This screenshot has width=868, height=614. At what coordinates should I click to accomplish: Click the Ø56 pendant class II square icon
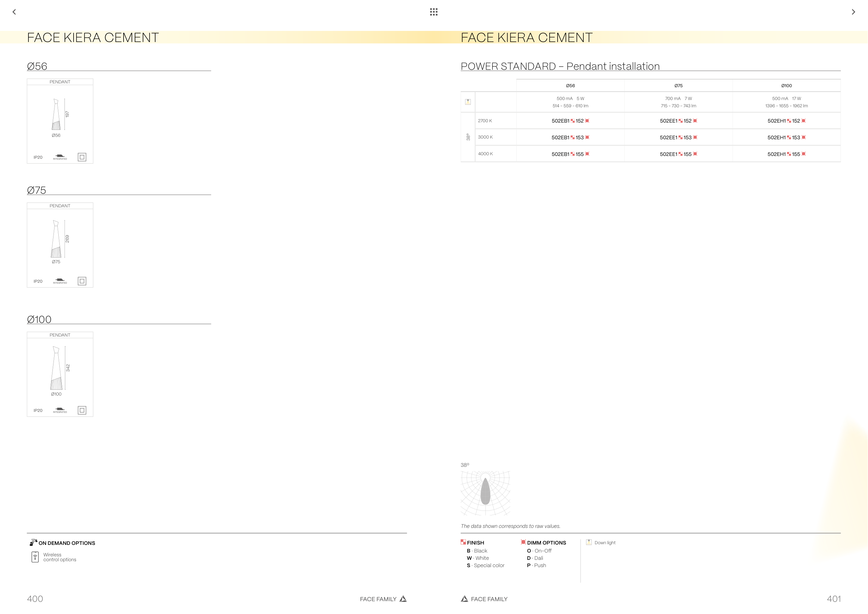(x=82, y=157)
